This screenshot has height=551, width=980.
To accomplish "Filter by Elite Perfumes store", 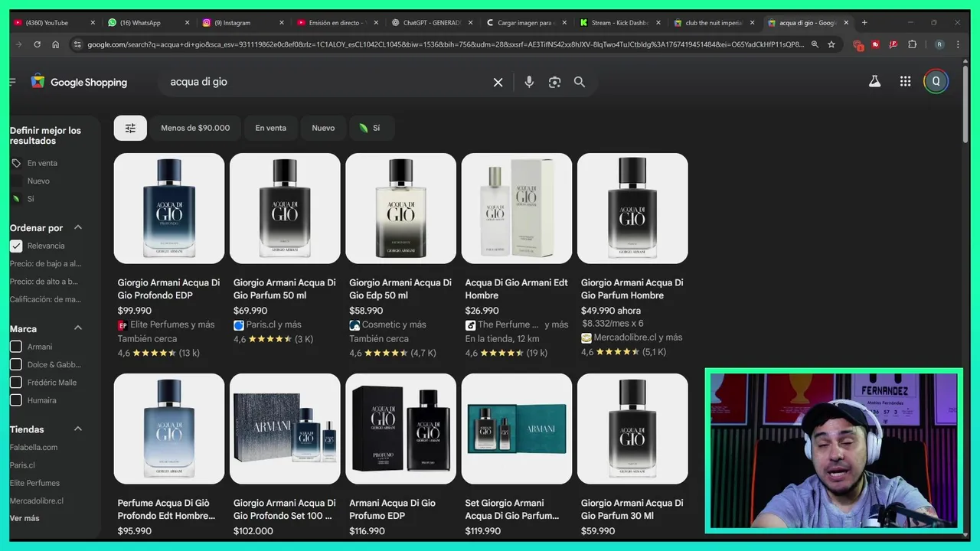I will tap(34, 483).
